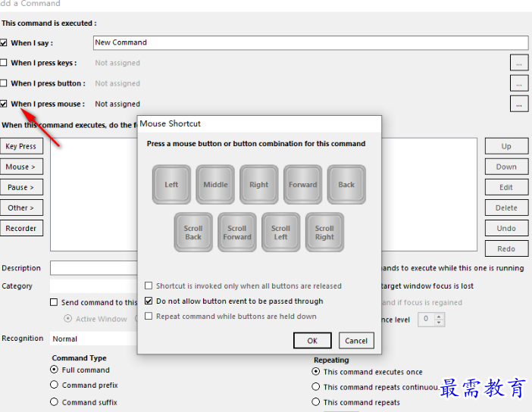Select the Back mouse button key
This screenshot has height=412, width=532.
click(346, 185)
